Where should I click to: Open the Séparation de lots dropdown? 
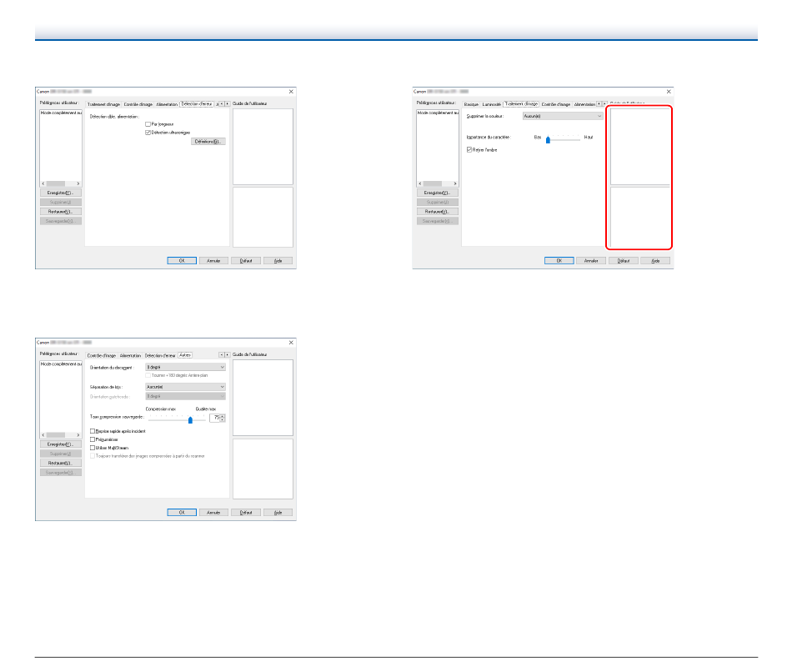(185, 387)
